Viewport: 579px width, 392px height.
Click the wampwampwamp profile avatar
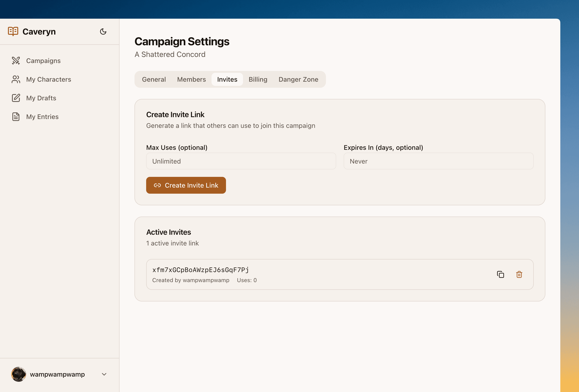(18, 374)
